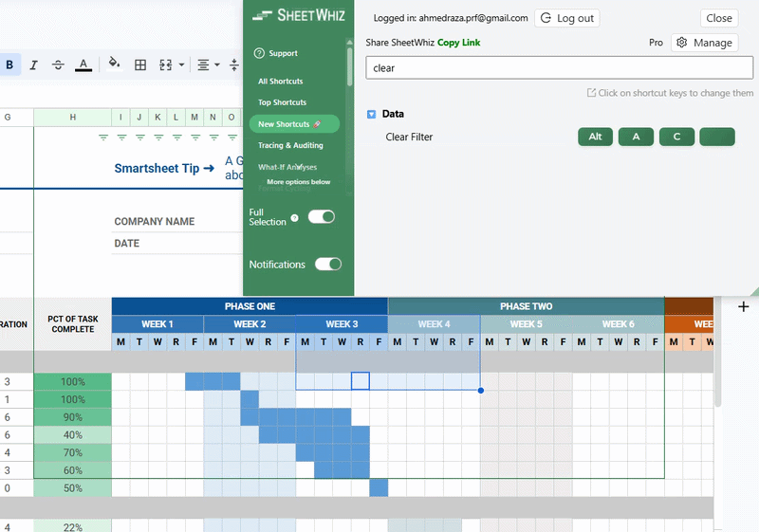Screen dimensions: 759x532
Task: Open the fill color paint bucket
Action: click(x=114, y=64)
